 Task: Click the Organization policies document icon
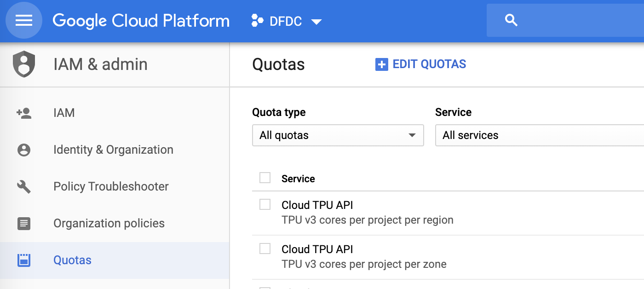[x=24, y=223]
